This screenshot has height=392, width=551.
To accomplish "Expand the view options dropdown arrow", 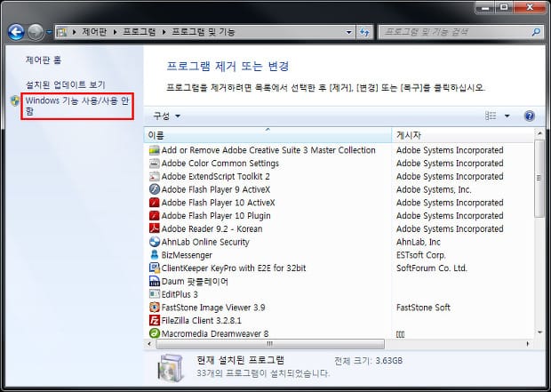I will pos(507,116).
